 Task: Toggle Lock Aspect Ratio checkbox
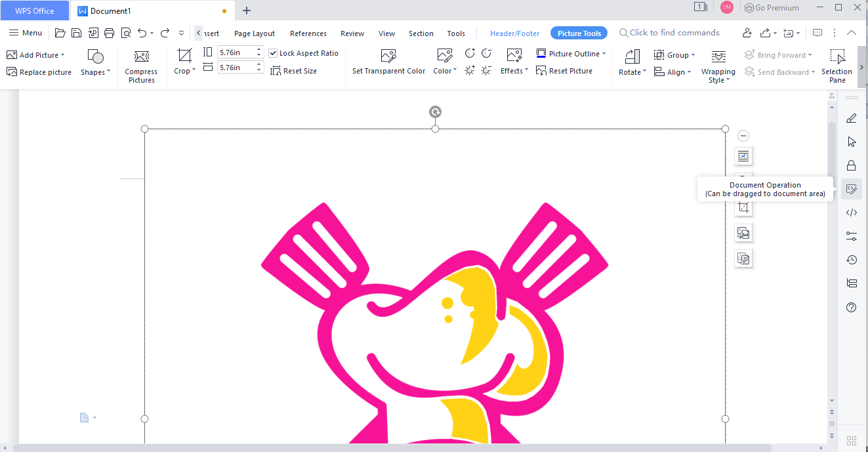click(x=274, y=53)
